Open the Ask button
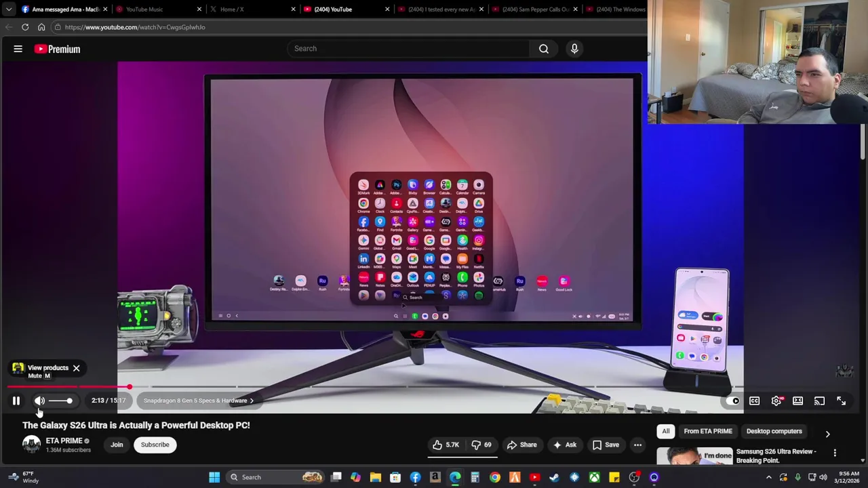Image resolution: width=868 pixels, height=488 pixels. [x=565, y=445]
